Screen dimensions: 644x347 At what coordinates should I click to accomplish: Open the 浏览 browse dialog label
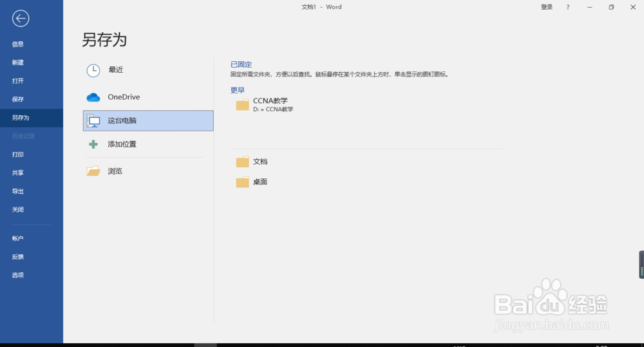pyautogui.click(x=115, y=171)
